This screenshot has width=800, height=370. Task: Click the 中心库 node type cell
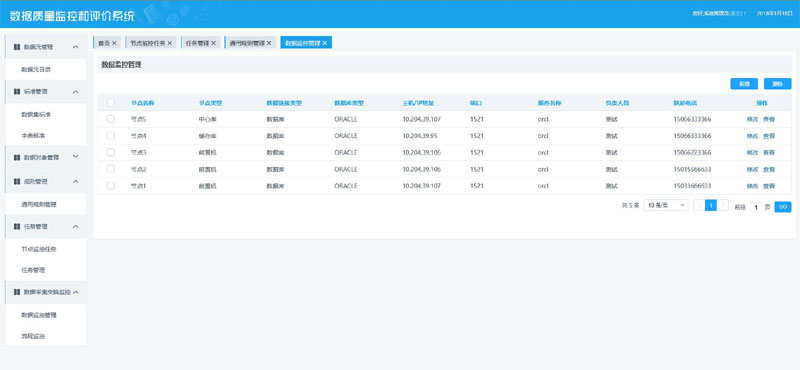click(207, 119)
